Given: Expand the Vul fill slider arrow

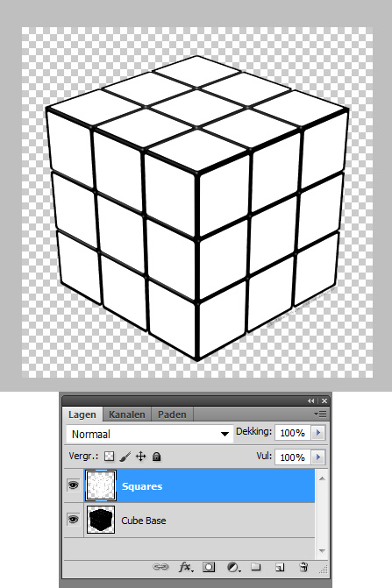Looking at the screenshot, I should (x=318, y=457).
